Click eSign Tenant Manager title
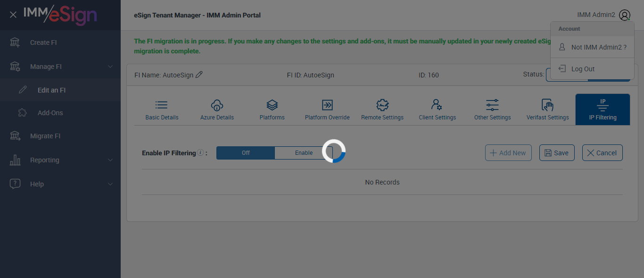The width and height of the screenshot is (644, 278). (x=197, y=15)
